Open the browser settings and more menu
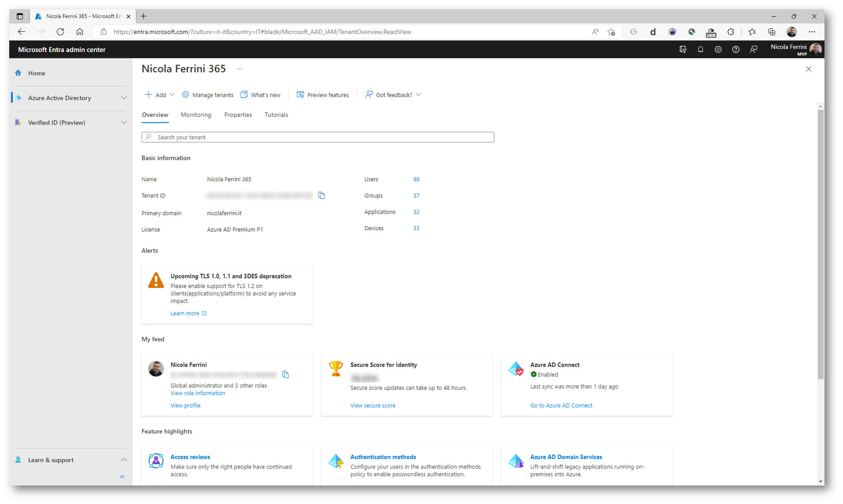Viewport: 843px width, 504px height. pyautogui.click(x=812, y=32)
